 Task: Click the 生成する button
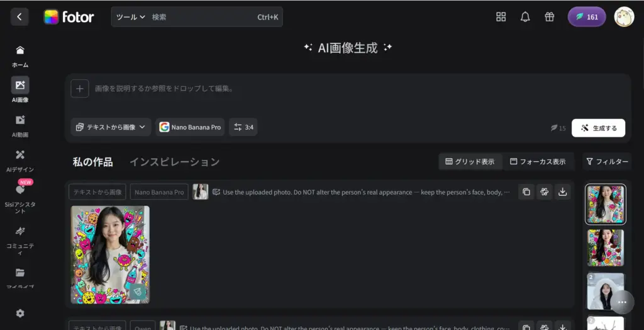click(x=599, y=128)
